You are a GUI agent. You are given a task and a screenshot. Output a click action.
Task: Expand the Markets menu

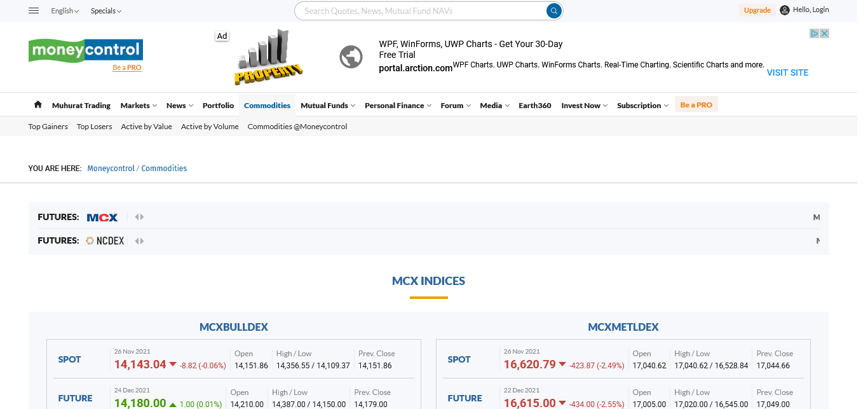[138, 106]
